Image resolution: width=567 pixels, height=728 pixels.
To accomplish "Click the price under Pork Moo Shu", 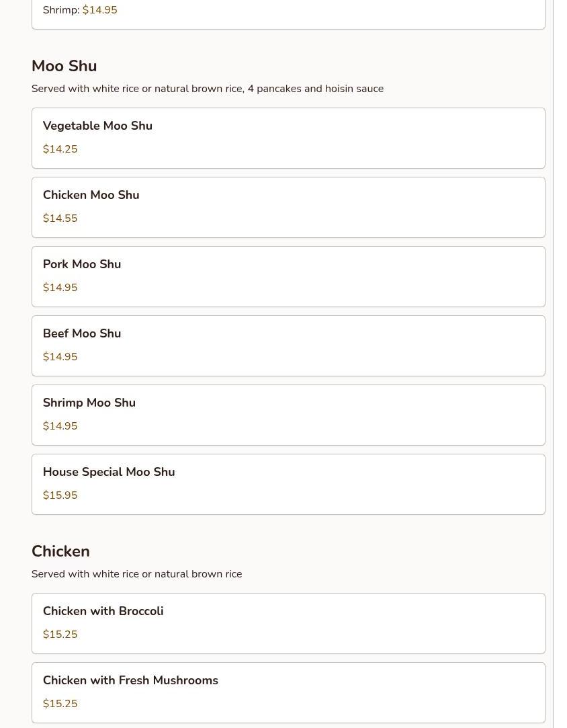I will (60, 288).
